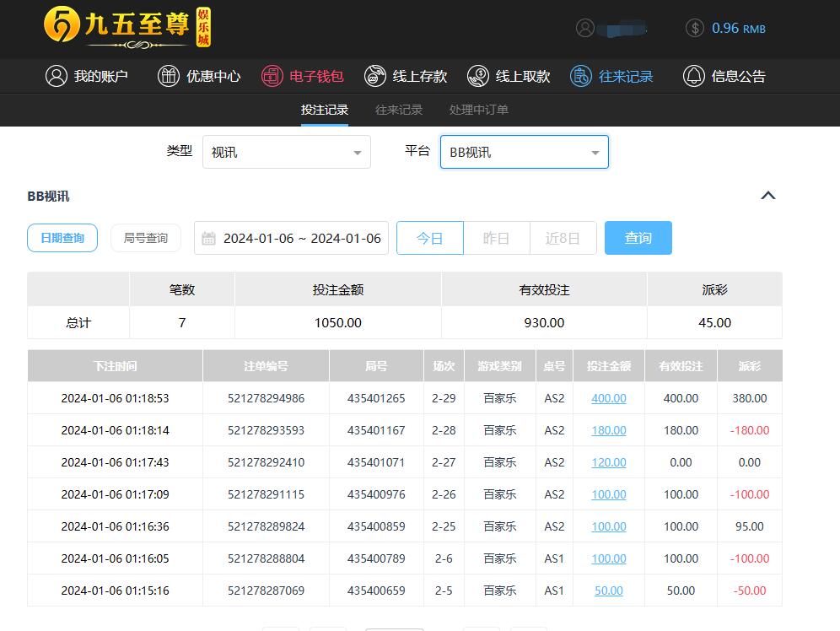Select the 日期查询 query mode

click(62, 238)
